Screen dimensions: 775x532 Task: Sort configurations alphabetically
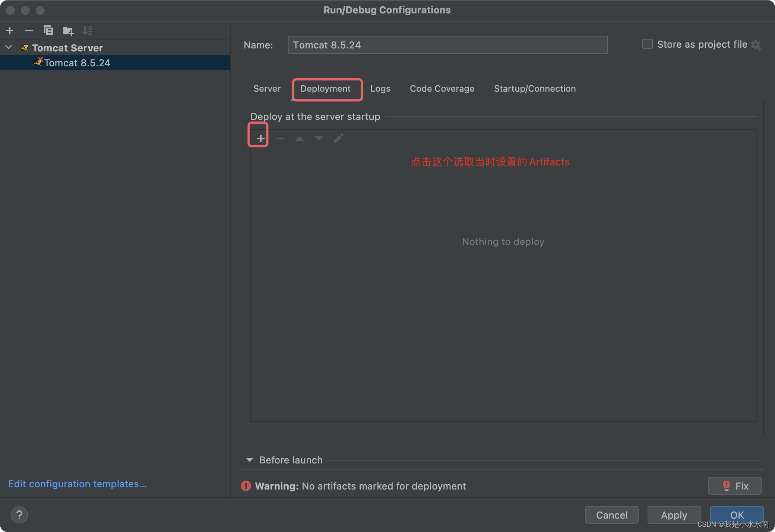[x=87, y=31]
